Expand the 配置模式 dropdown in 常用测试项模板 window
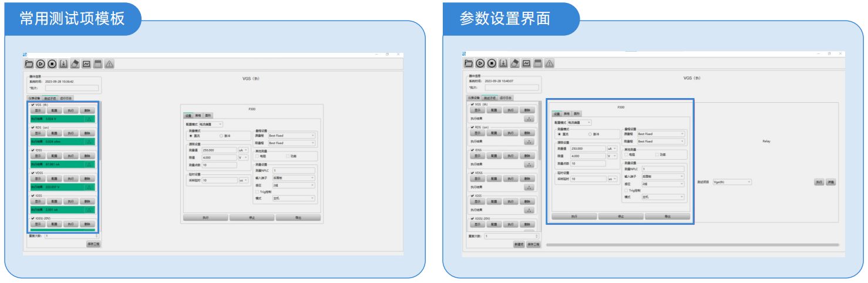The image size is (868, 283). click(210, 124)
